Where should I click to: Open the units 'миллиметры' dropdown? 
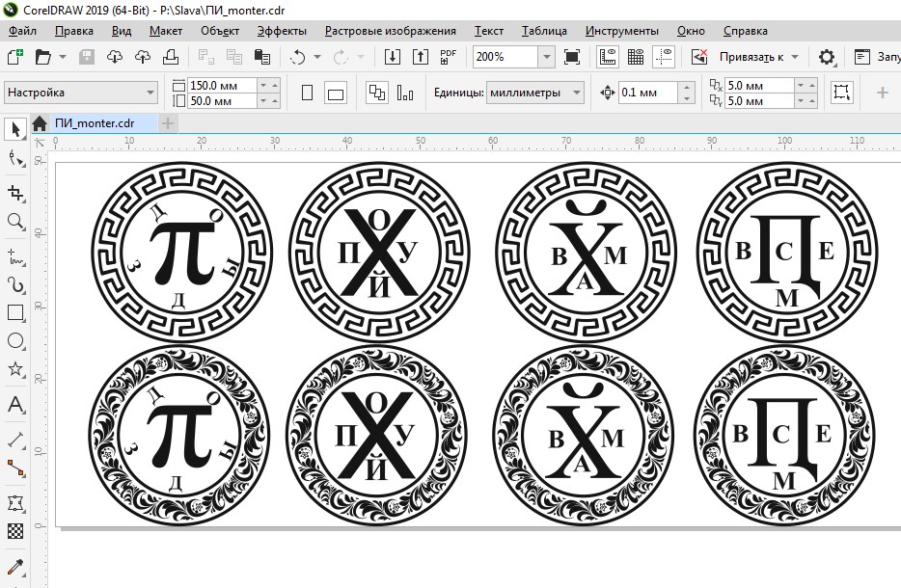point(577,94)
